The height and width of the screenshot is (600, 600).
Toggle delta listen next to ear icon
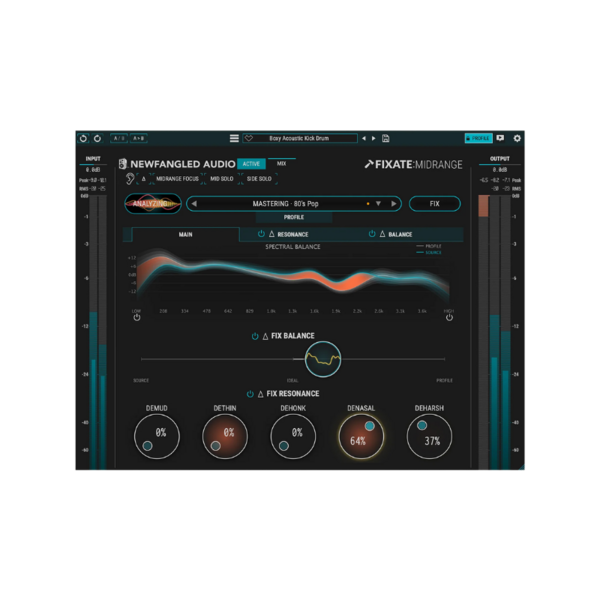click(x=144, y=179)
